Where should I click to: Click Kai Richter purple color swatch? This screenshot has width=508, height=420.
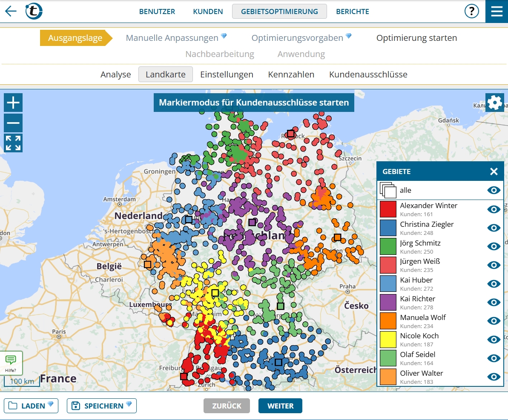pos(388,302)
